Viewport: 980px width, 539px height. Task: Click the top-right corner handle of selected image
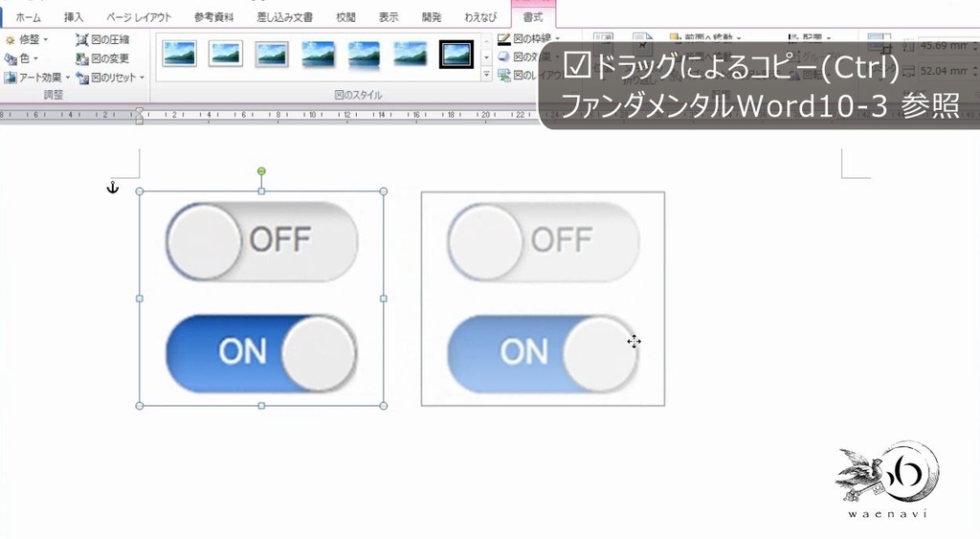[x=384, y=191]
